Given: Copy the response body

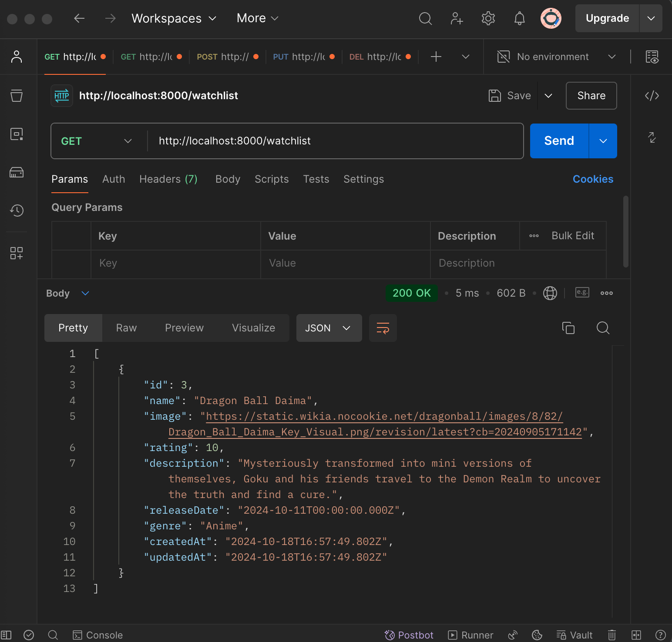Looking at the screenshot, I should coord(568,328).
